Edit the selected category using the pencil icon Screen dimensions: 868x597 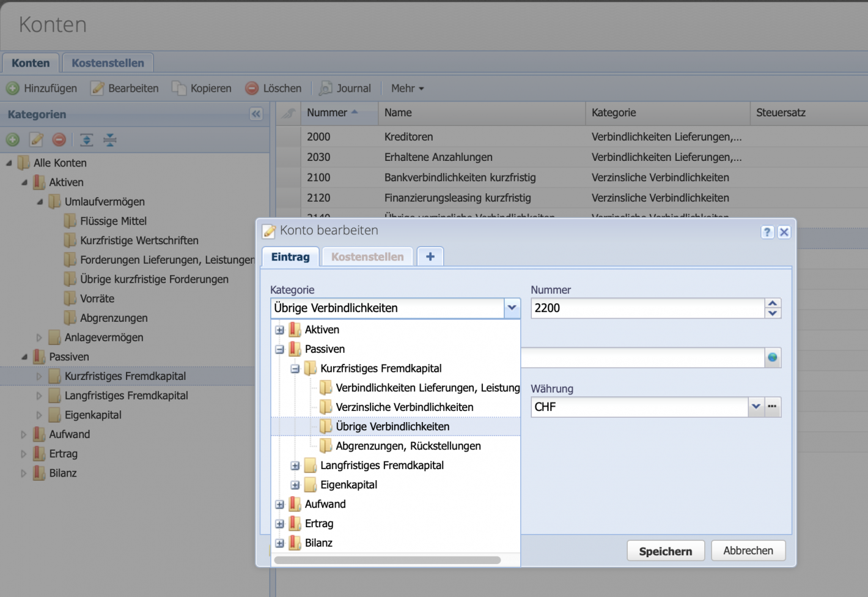36,139
